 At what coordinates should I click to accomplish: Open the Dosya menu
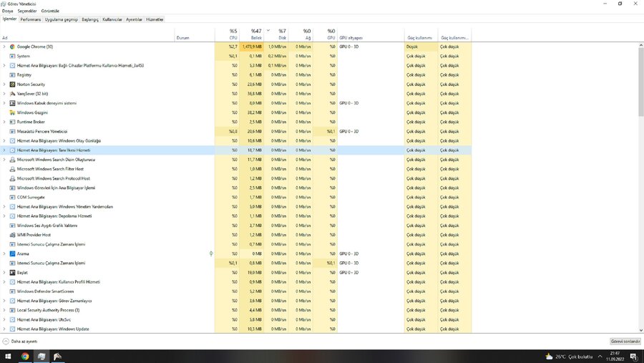(x=7, y=11)
